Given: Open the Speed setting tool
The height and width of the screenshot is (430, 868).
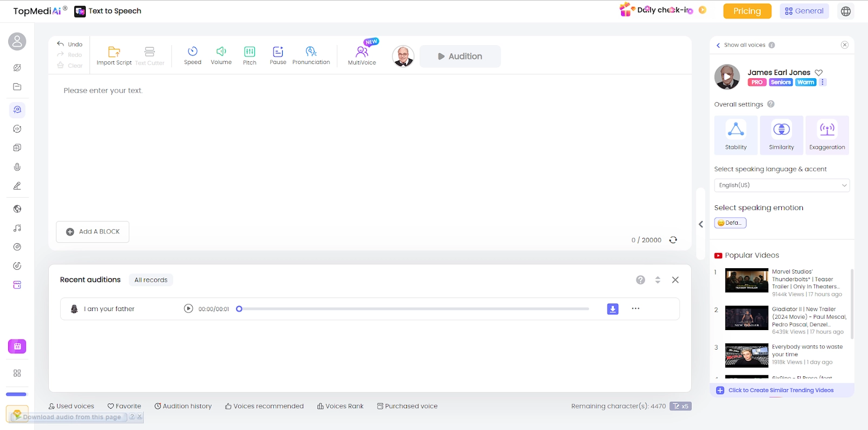Looking at the screenshot, I should tap(193, 55).
